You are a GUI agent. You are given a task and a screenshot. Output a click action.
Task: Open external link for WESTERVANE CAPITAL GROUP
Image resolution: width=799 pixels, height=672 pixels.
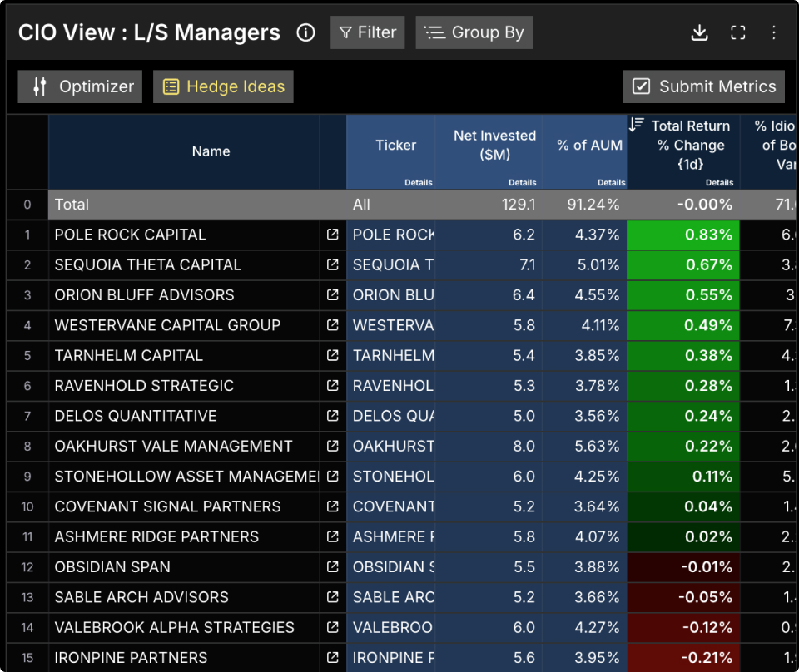click(333, 325)
